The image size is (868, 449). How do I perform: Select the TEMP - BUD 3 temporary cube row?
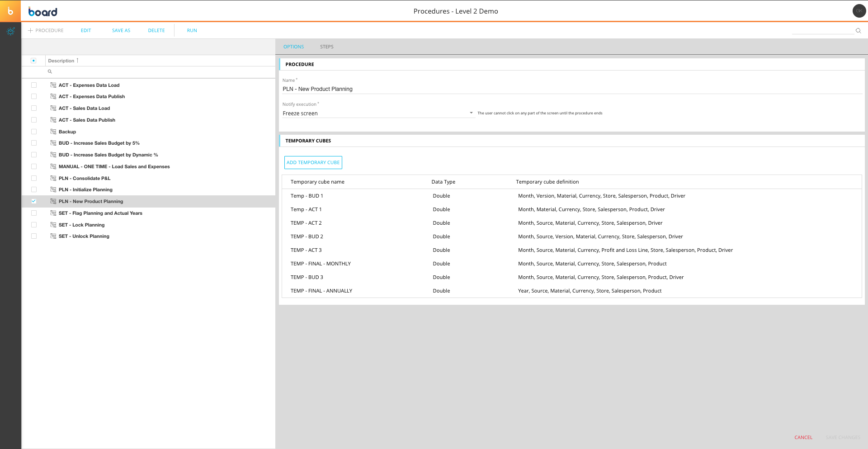click(572, 277)
